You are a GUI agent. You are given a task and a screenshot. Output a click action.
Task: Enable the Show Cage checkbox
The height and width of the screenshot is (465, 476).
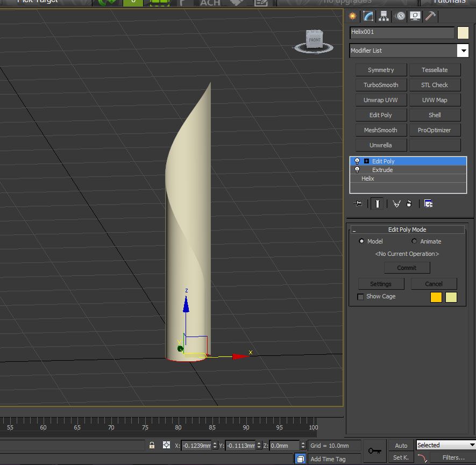360,297
